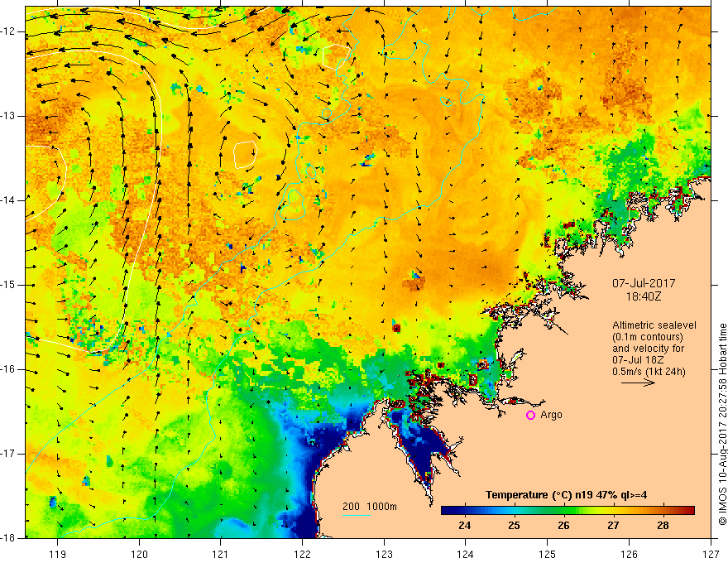Click the closed cyan contour near 121.9E 14S
728x563 pixels.
click(x=292, y=205)
